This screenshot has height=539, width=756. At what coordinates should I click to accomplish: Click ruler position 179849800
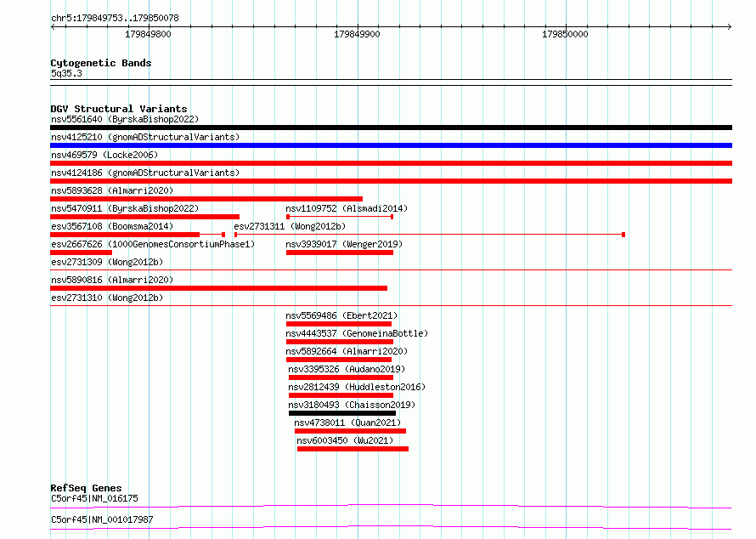(148, 34)
